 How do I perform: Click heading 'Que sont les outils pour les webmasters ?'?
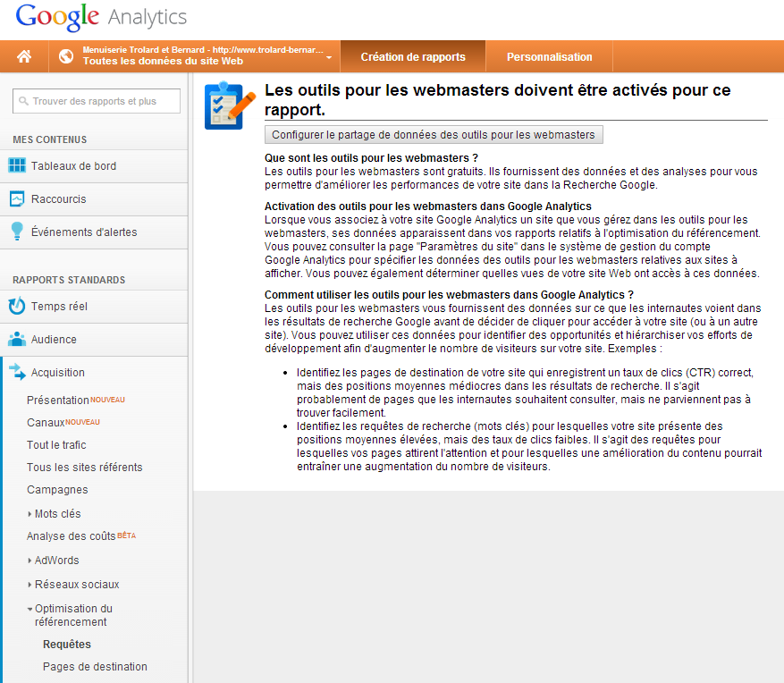coord(371,158)
